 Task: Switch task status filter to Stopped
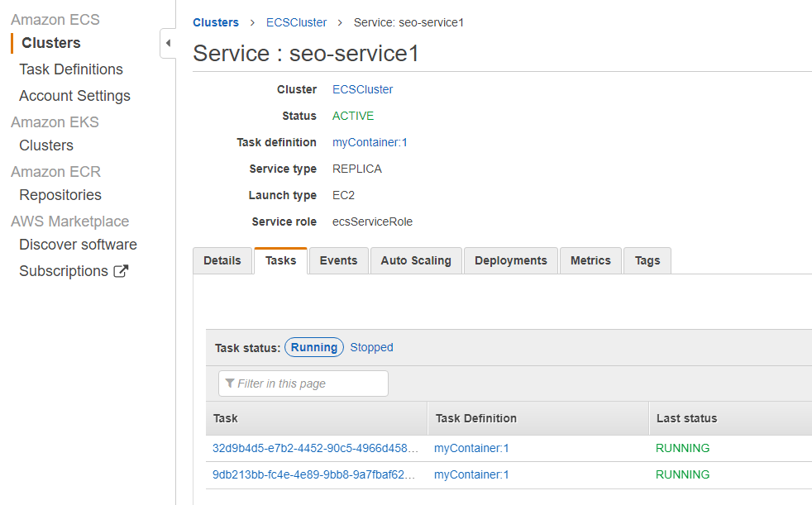tap(371, 348)
